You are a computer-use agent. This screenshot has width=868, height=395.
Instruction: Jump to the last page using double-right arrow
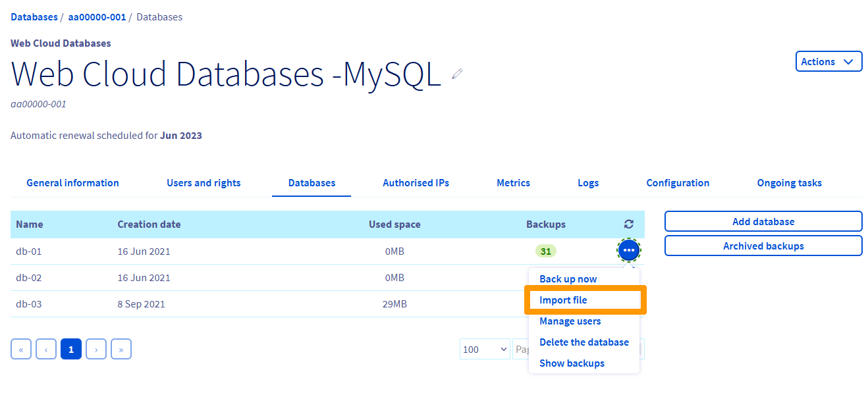click(x=121, y=348)
